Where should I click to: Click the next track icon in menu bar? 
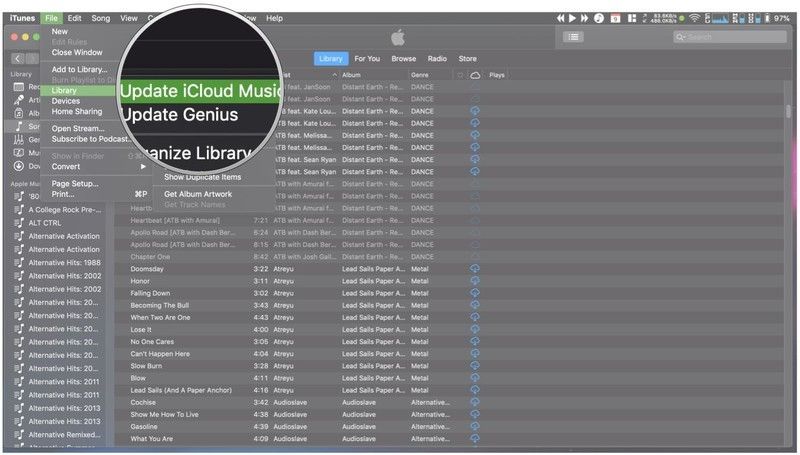click(x=585, y=18)
